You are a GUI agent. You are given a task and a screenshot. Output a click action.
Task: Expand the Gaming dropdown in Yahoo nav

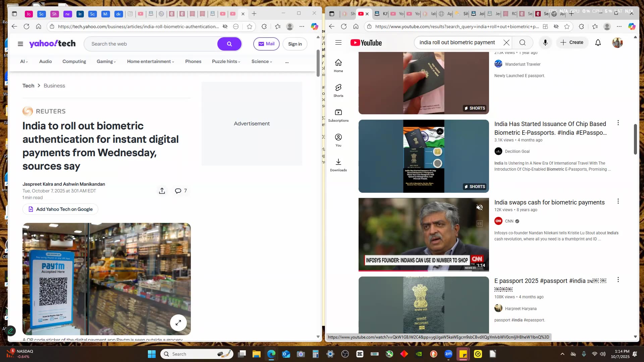click(106, 61)
